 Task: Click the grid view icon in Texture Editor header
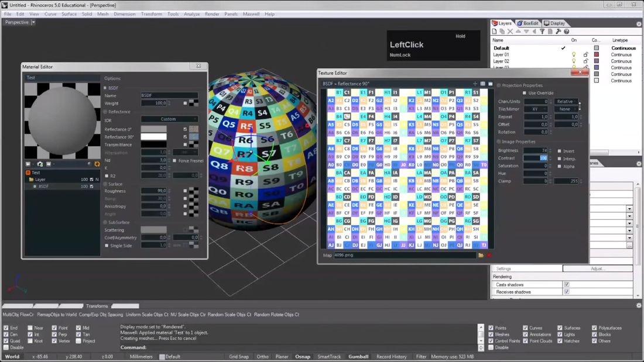click(482, 84)
